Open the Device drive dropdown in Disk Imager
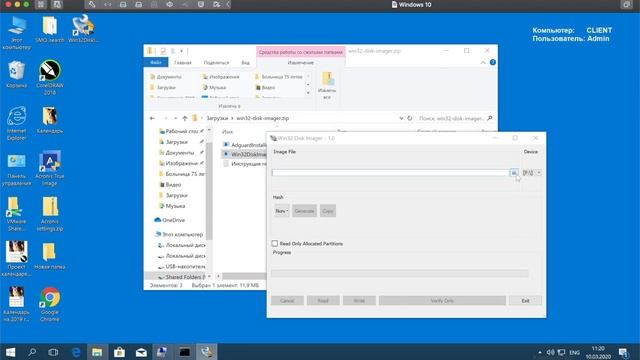The width and height of the screenshot is (640, 360). 531,173
